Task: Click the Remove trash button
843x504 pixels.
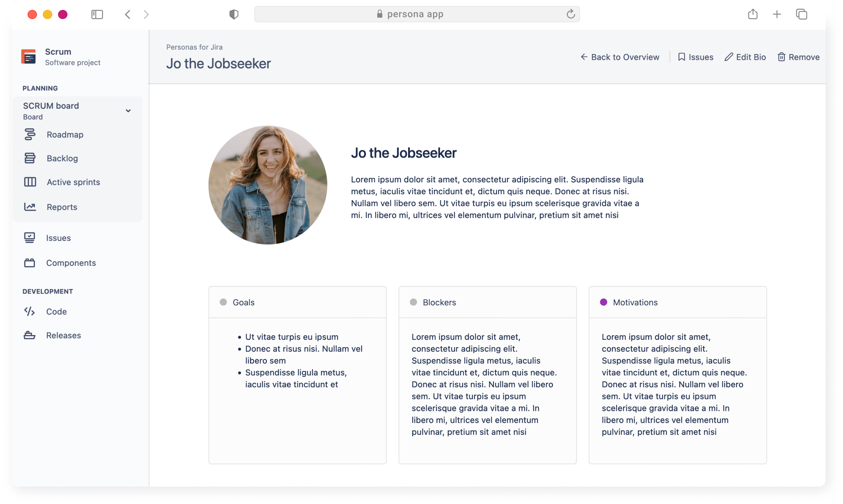Action: click(x=798, y=57)
